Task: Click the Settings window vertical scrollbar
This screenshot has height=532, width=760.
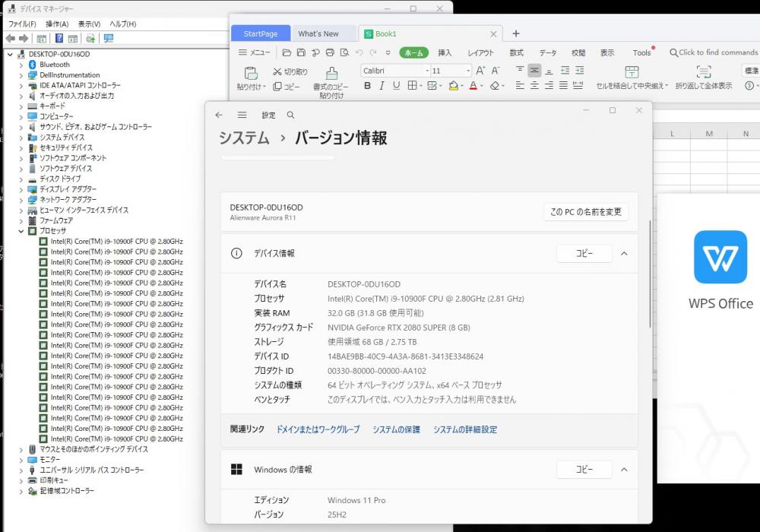Action: click(650, 274)
